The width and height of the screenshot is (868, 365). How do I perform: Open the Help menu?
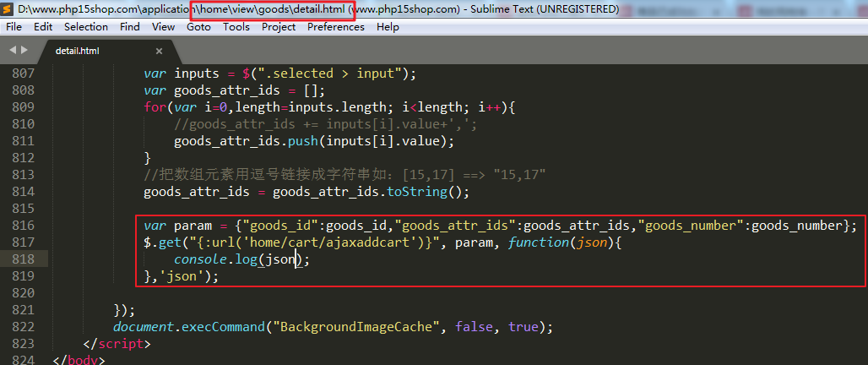388,27
